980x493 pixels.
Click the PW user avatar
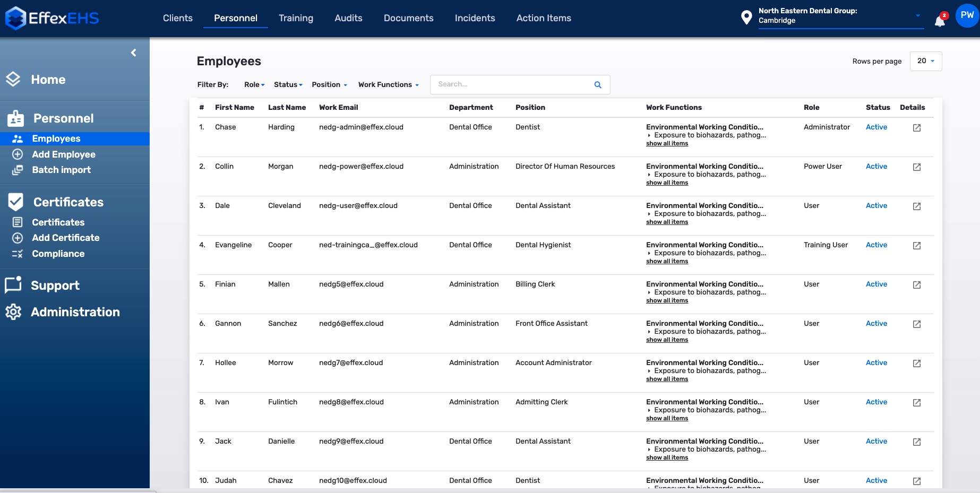[967, 15]
